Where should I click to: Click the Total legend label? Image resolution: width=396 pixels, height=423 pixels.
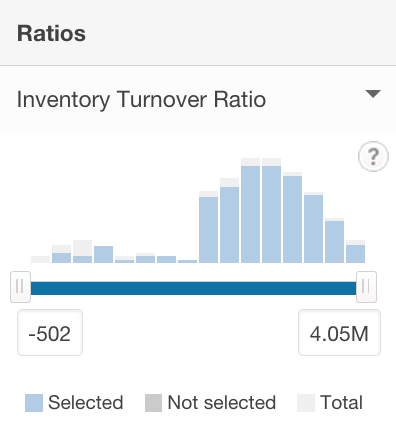click(x=341, y=402)
